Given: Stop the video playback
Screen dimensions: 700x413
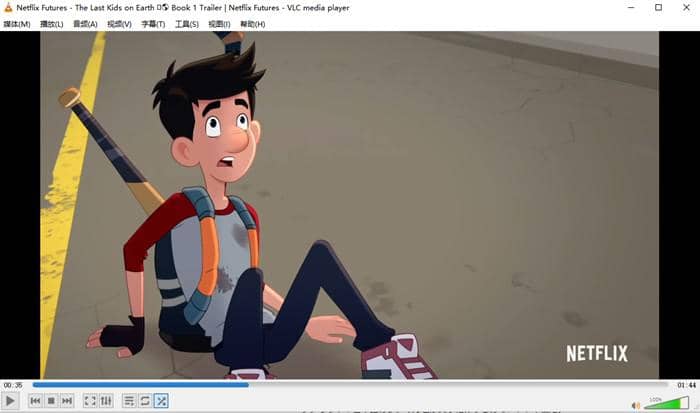Looking at the screenshot, I should coord(51,401).
